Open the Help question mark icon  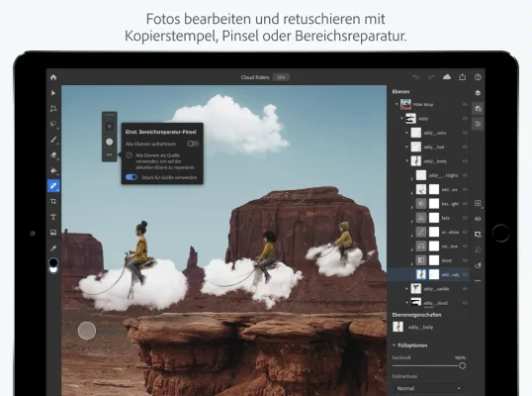pos(478,77)
